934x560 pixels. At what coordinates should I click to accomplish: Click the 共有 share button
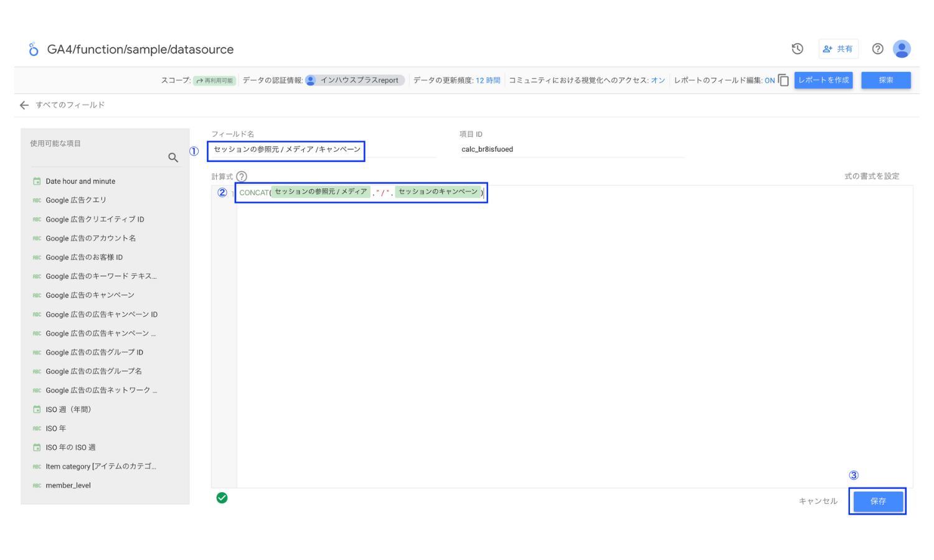pos(838,49)
